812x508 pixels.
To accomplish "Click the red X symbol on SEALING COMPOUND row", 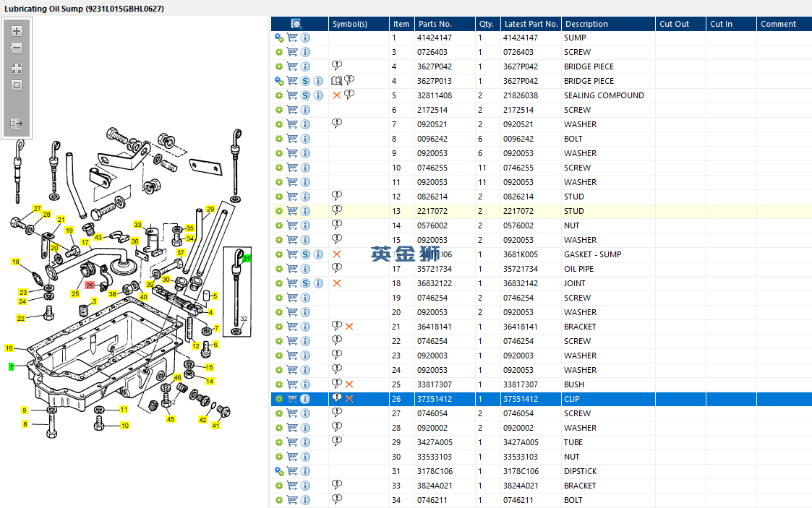I will click(337, 95).
